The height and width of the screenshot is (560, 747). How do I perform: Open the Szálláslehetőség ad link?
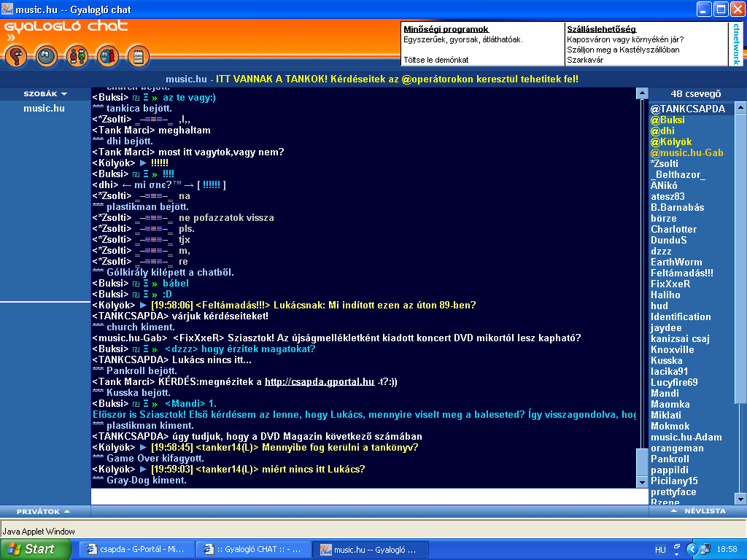pos(601,29)
